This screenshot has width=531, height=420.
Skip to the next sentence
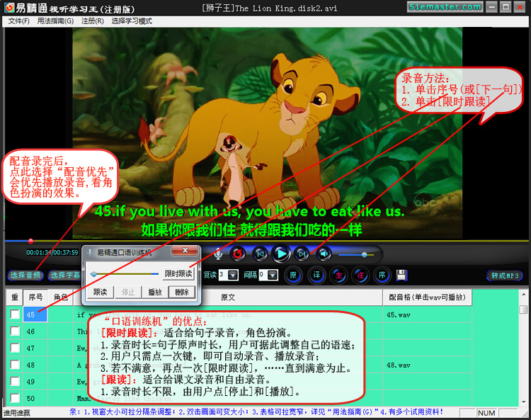[302, 254]
